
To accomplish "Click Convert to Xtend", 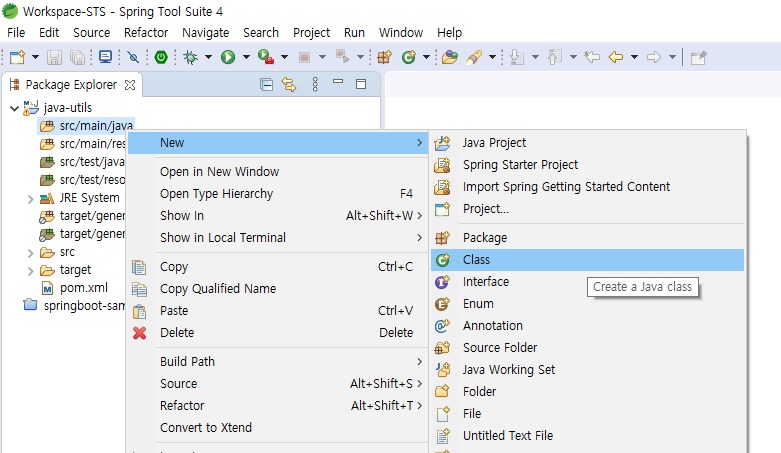I will pos(278,428).
